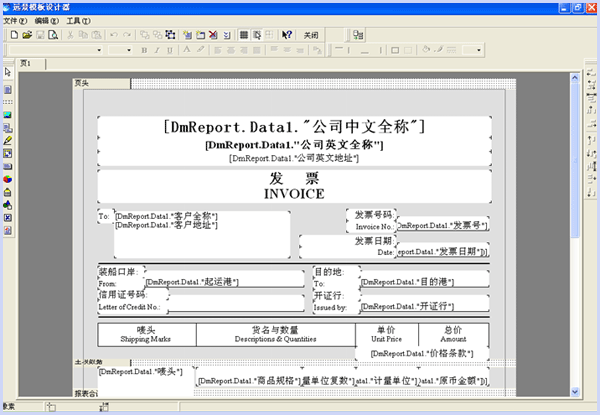Select the 公司中文全称 field object
The height and width of the screenshot is (415, 600).
click(x=294, y=127)
